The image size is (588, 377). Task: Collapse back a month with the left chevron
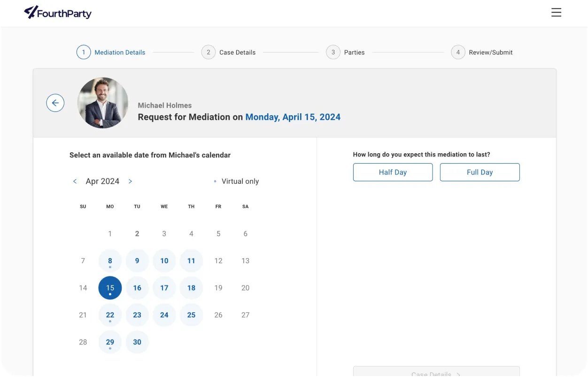(75, 181)
